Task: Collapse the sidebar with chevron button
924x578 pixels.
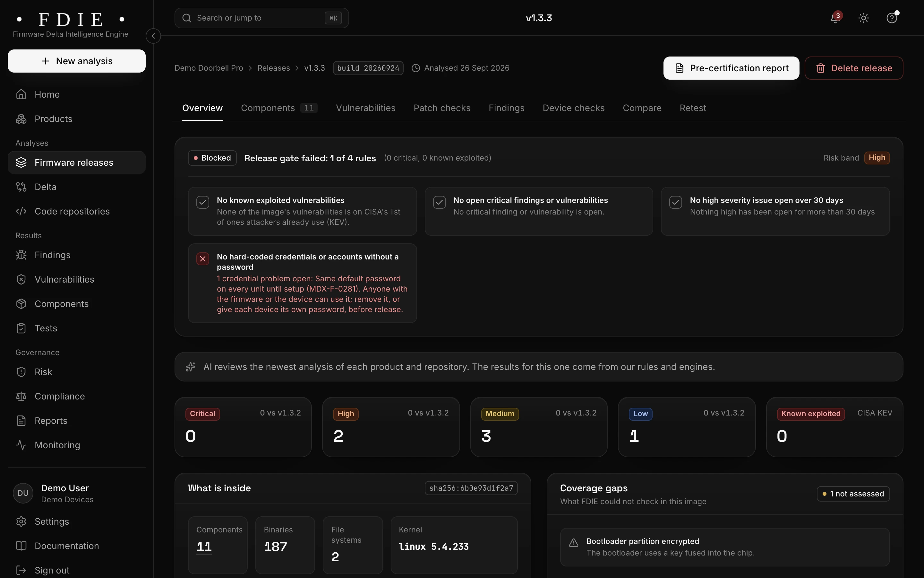Action: pos(153,36)
